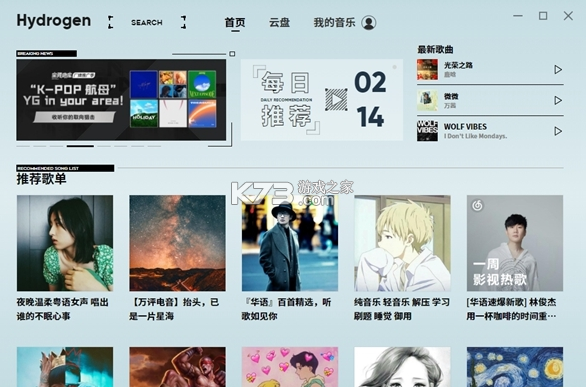Image resolution: width=586 pixels, height=387 pixels.
Task: Click the song title 微微
Action: [x=451, y=96]
